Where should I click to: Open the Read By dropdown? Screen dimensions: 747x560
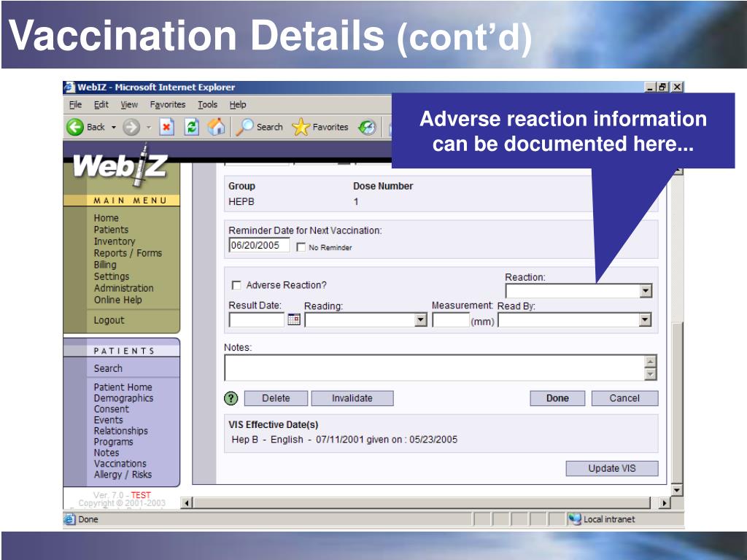[645, 319]
